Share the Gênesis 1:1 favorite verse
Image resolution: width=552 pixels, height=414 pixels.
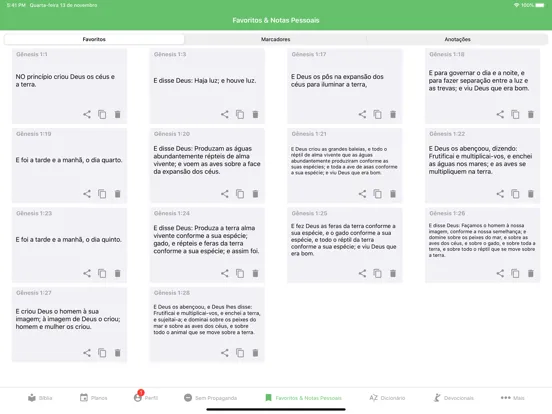(x=87, y=114)
